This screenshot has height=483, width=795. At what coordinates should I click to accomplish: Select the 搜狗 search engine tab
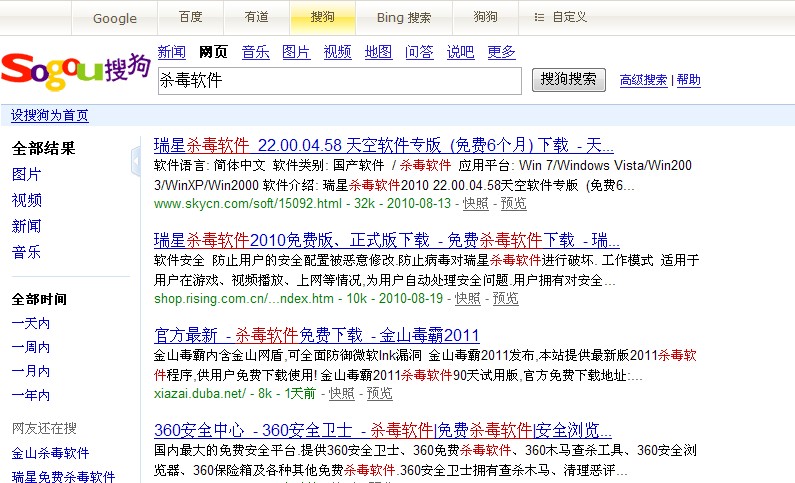pos(322,18)
